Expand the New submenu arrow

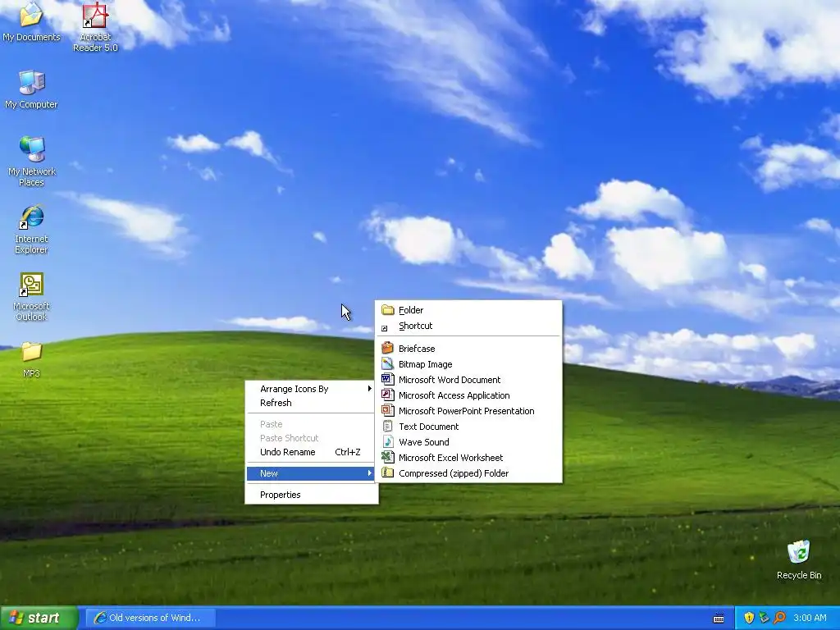coord(369,473)
